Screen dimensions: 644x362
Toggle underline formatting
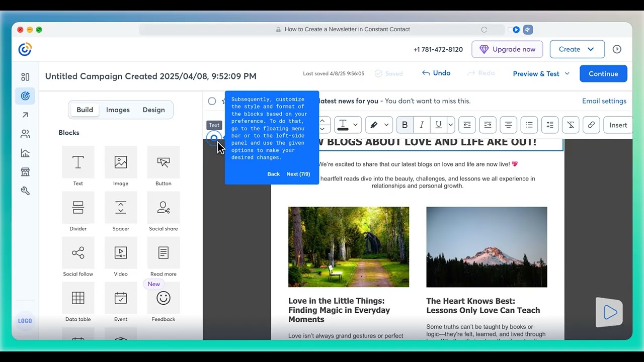(x=438, y=125)
